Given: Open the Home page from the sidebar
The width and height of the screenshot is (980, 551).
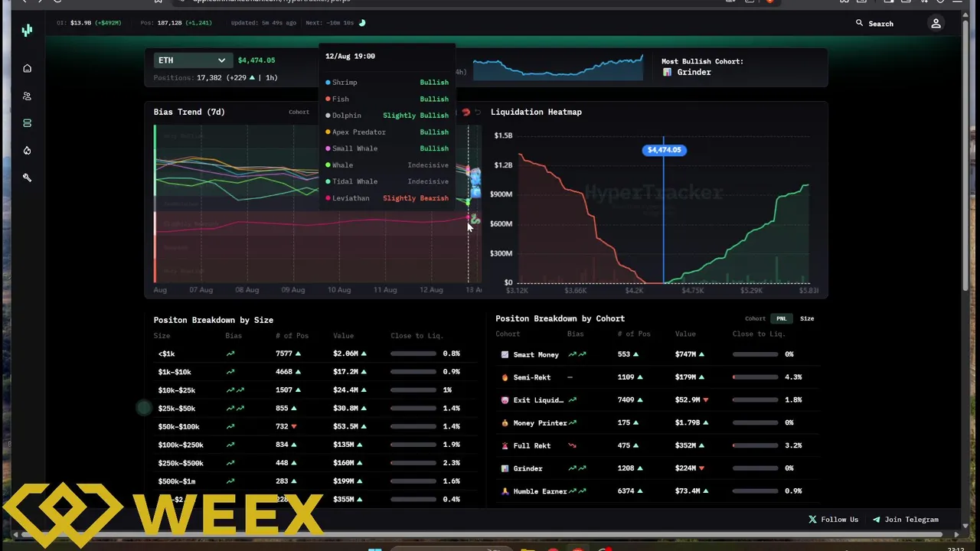Looking at the screenshot, I should click(x=28, y=69).
